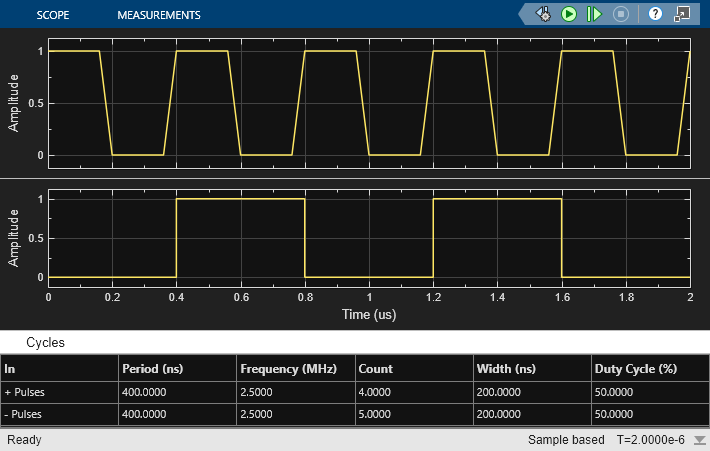Select + Pulses count value 4.0000
The width and height of the screenshot is (710, 451).
point(374,392)
